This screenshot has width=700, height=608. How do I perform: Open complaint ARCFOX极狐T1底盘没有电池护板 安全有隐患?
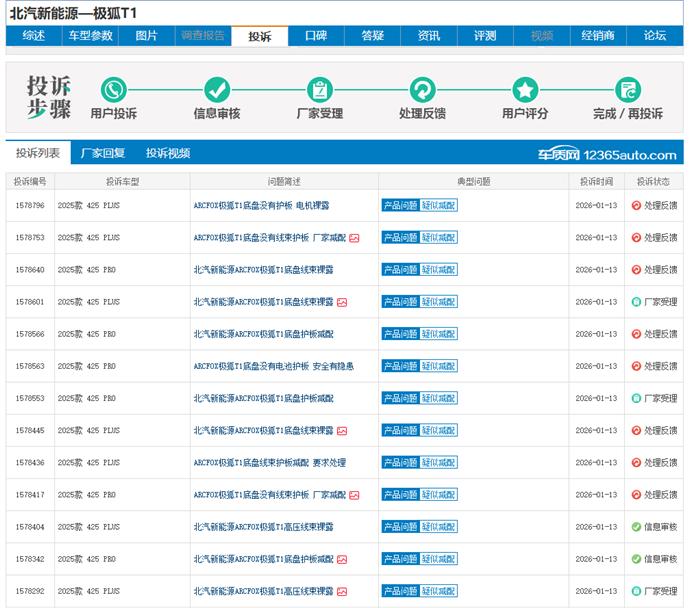click(273, 366)
